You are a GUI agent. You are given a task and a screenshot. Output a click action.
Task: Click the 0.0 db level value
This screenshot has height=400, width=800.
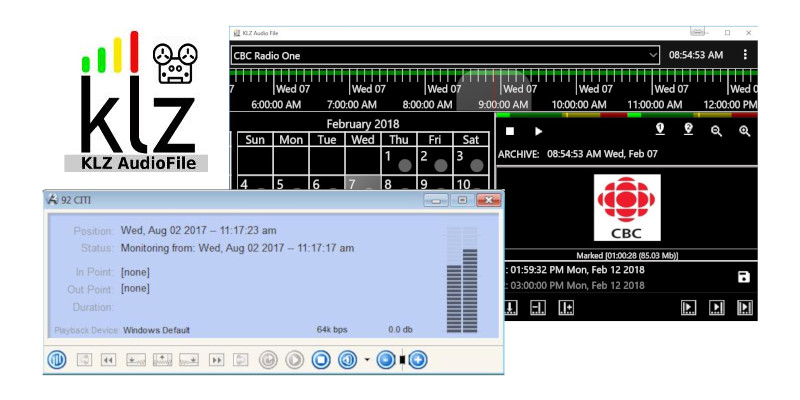pyautogui.click(x=400, y=330)
